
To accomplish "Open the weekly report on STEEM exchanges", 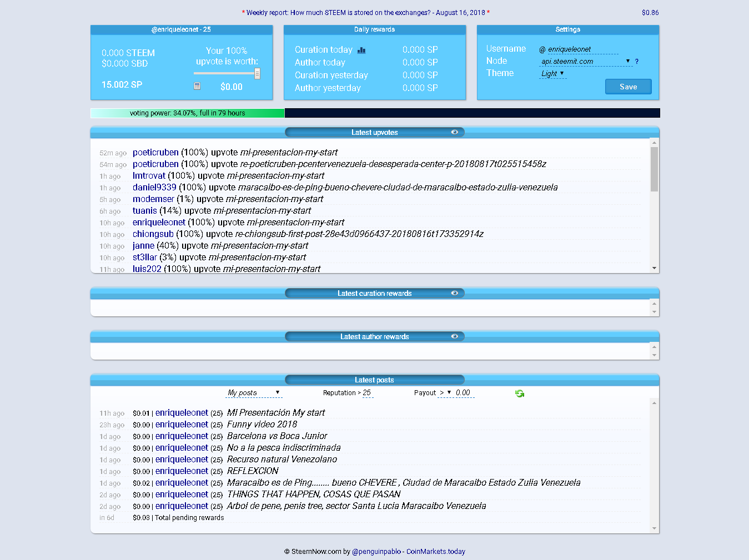I will (x=366, y=12).
